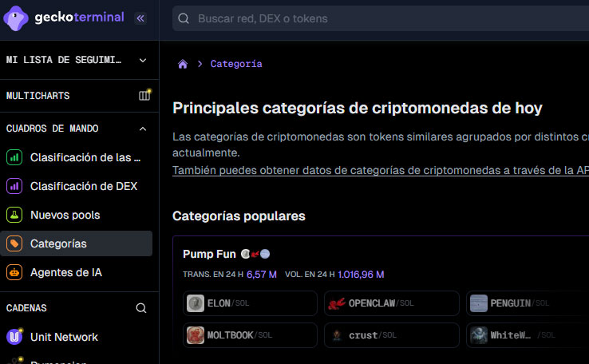Search chains with Cadenas magnifier icon
This screenshot has width=589, height=364.
click(141, 308)
